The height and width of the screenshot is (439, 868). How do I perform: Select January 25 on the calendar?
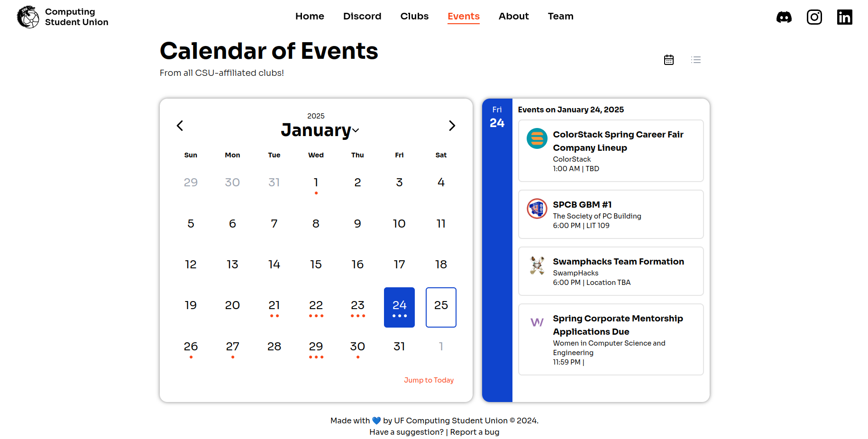point(441,307)
